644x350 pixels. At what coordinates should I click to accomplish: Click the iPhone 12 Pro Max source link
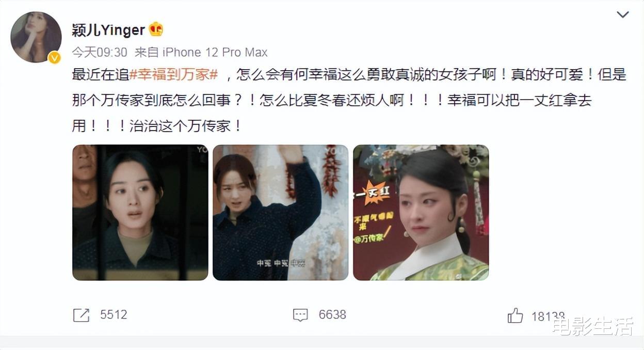pos(215,52)
